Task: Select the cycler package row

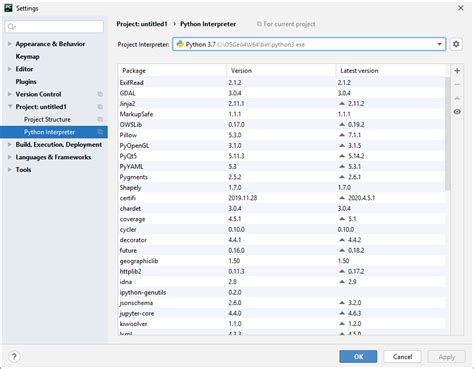Action: pos(282,230)
